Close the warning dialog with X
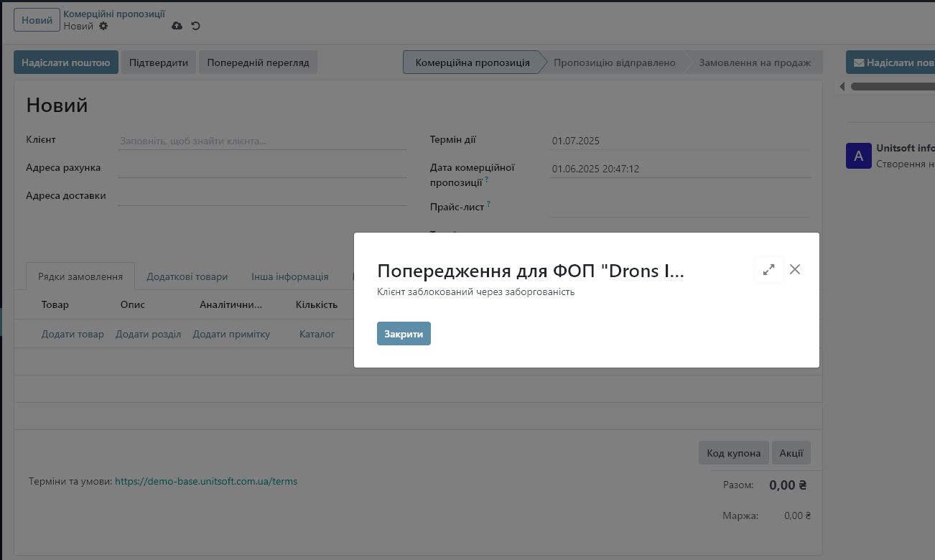The width and height of the screenshot is (935, 560). (x=794, y=269)
